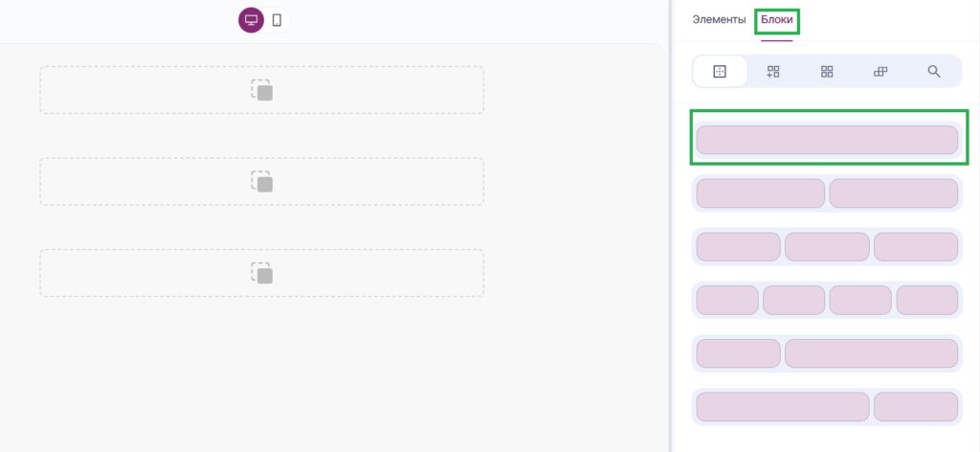Click the first empty canvas placeholder icon

pyautogui.click(x=261, y=90)
